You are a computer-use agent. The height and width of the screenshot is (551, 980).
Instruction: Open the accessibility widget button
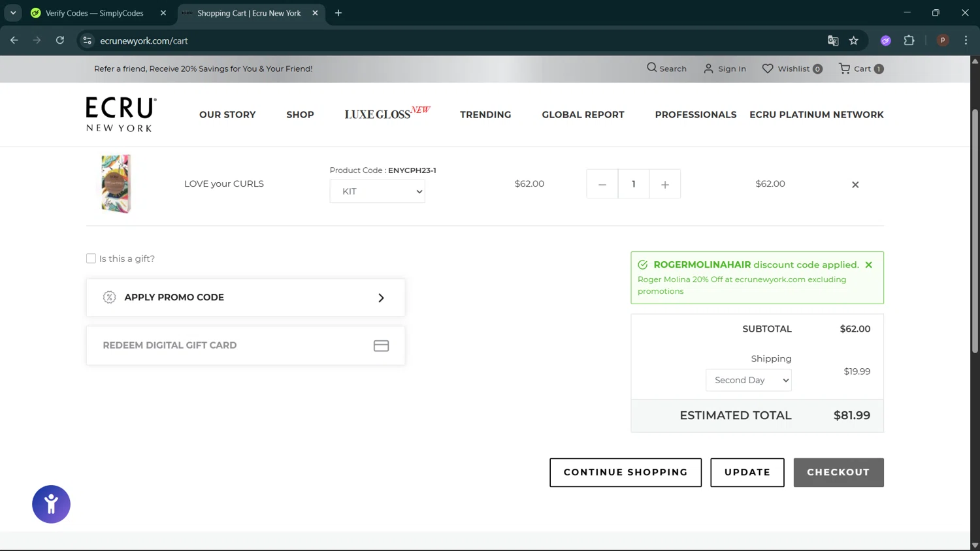(51, 504)
